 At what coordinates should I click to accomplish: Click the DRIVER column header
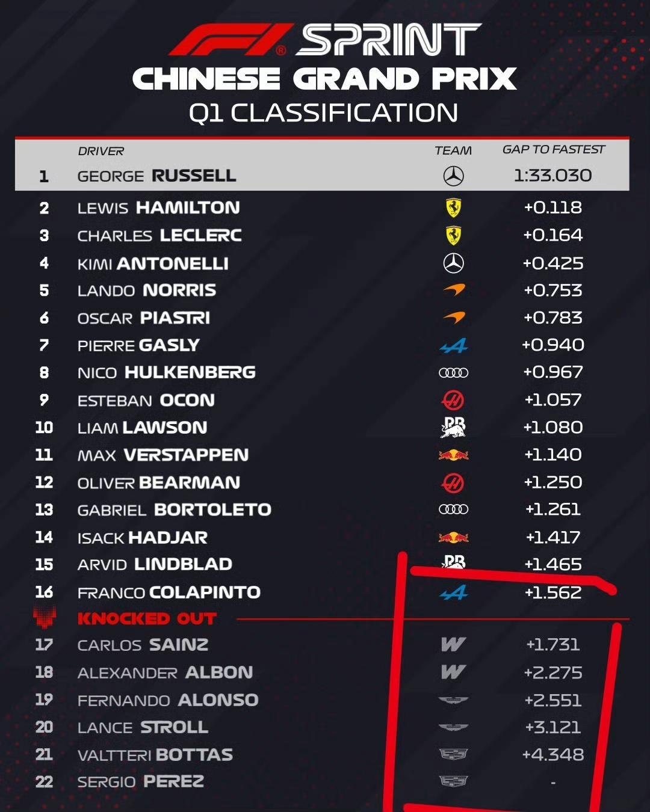pyautogui.click(x=101, y=151)
